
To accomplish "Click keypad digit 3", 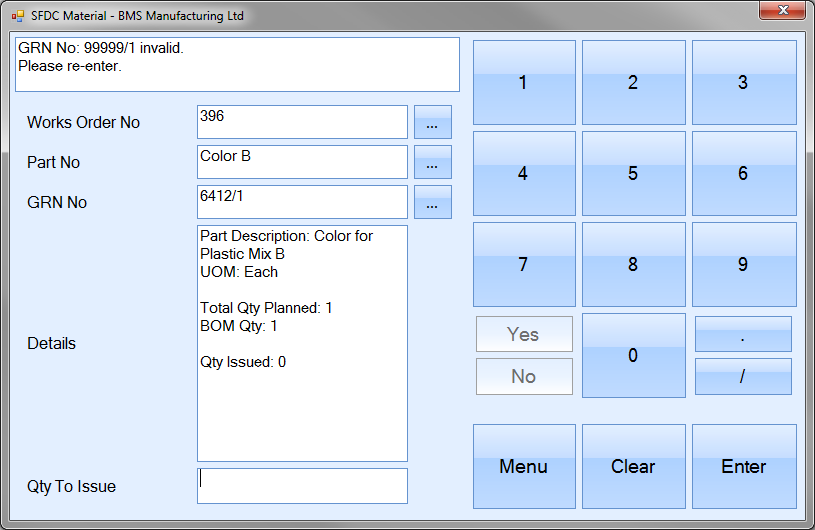I will [x=744, y=83].
